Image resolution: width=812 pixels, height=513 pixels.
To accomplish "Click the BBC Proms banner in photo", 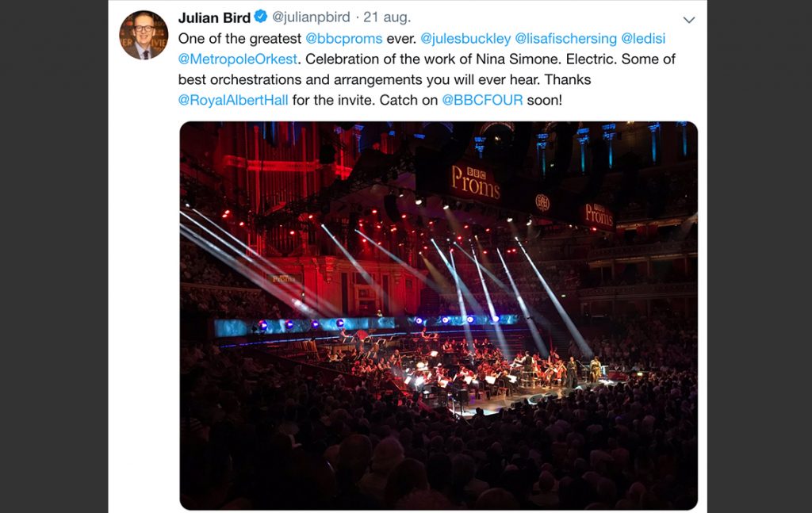I will [x=476, y=182].
